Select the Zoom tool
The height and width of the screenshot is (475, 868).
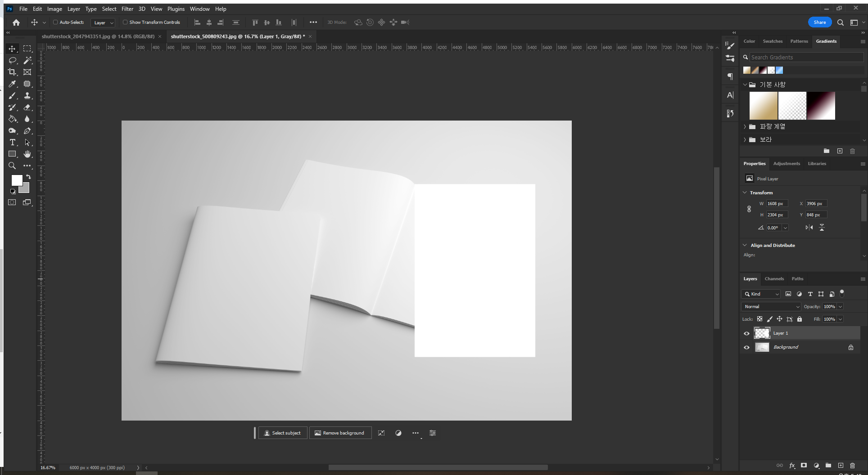[12, 166]
